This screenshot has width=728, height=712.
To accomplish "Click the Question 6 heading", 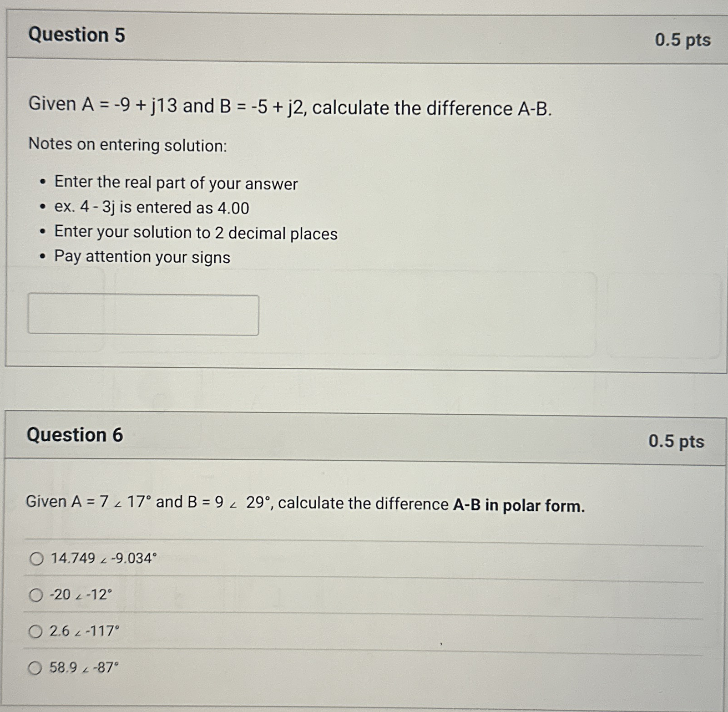I will [75, 436].
